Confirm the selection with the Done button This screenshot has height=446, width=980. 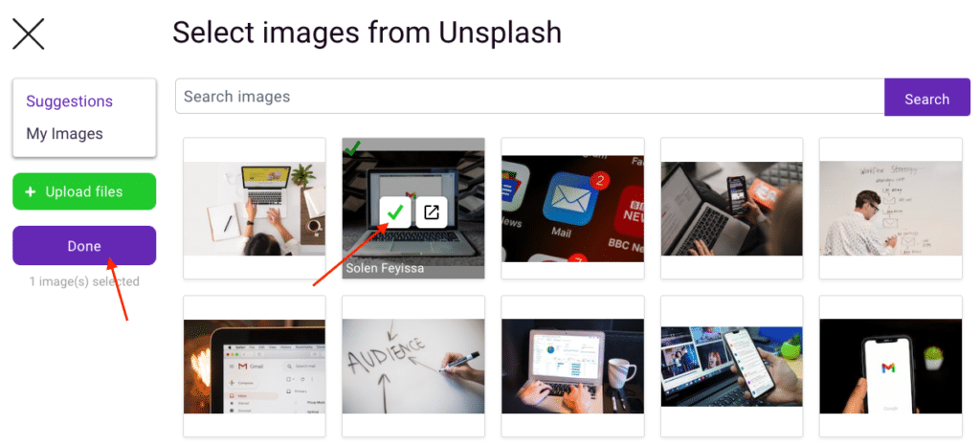pos(84,245)
